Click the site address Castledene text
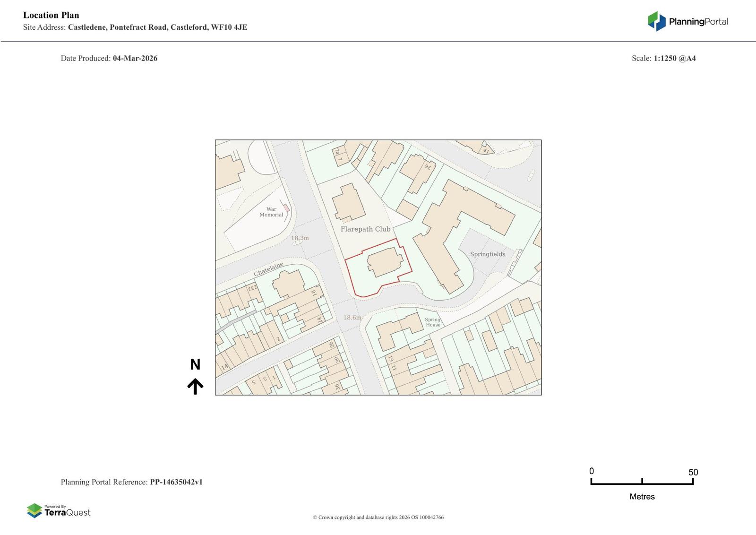The height and width of the screenshot is (535, 756). (157, 27)
